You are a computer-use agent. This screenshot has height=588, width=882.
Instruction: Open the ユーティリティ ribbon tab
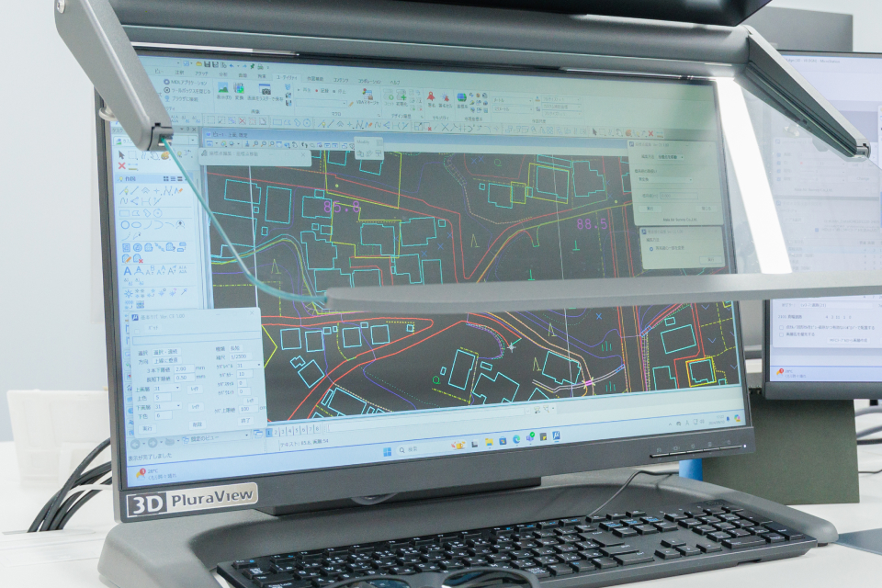[x=288, y=76]
